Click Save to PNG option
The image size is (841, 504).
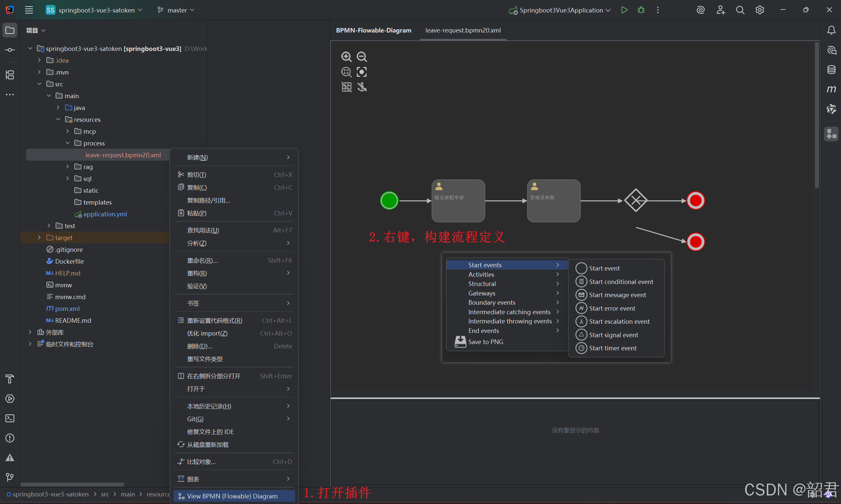[485, 342]
